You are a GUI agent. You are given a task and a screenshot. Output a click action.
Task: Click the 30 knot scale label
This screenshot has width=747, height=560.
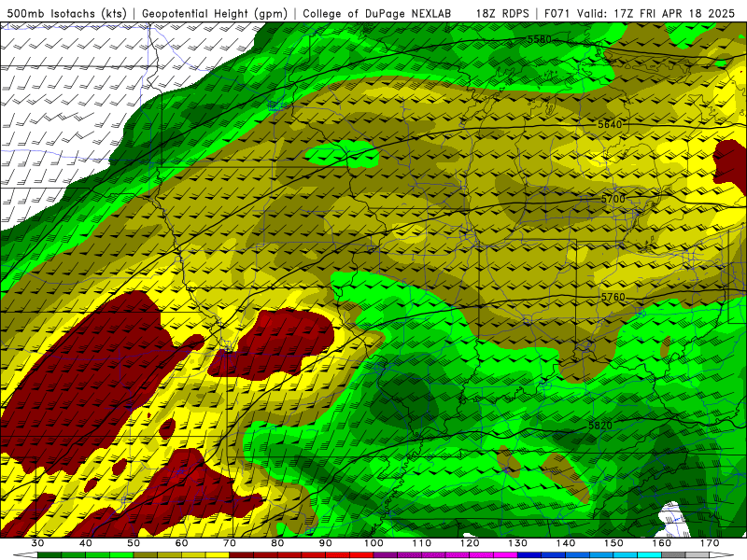(37, 543)
